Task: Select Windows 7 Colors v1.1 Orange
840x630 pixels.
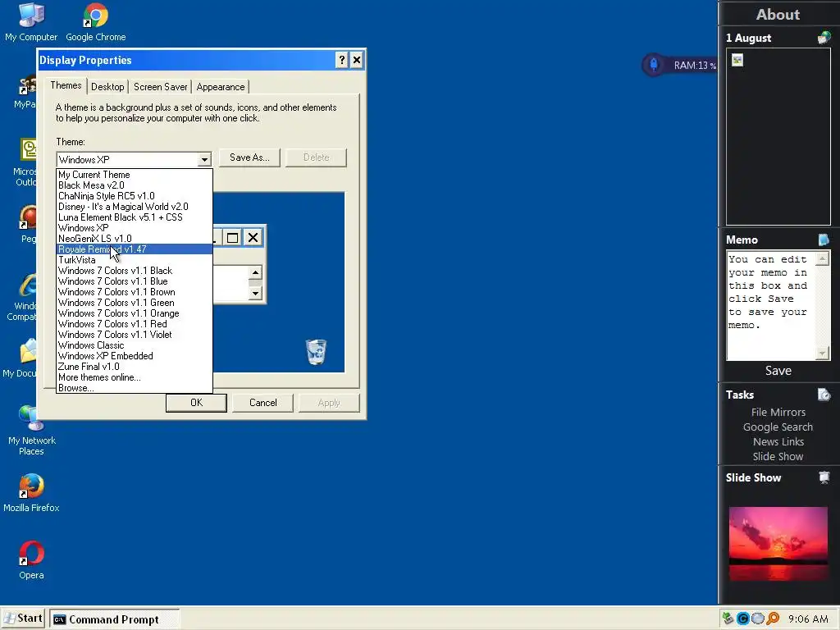Action: 135,313
